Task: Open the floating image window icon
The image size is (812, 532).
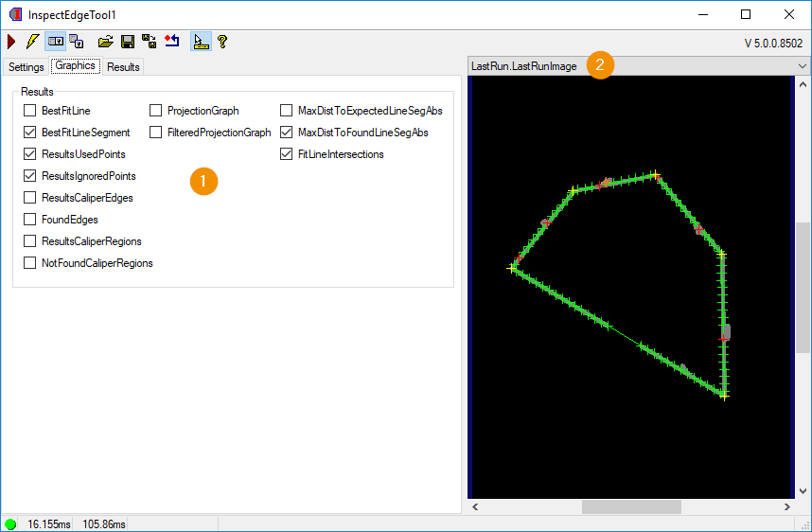Action: [x=77, y=42]
